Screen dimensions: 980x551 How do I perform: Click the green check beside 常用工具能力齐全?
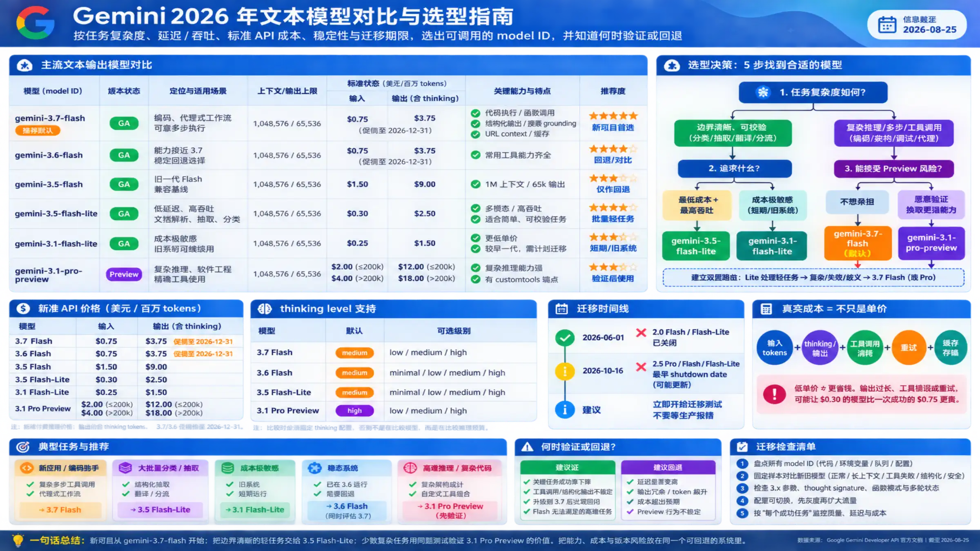[475, 155]
